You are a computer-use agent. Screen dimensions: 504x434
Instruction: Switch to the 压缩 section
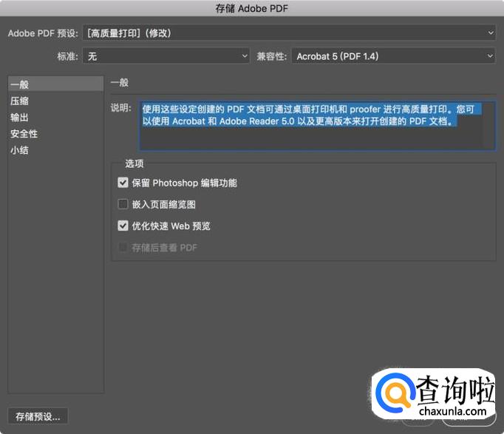pos(55,101)
